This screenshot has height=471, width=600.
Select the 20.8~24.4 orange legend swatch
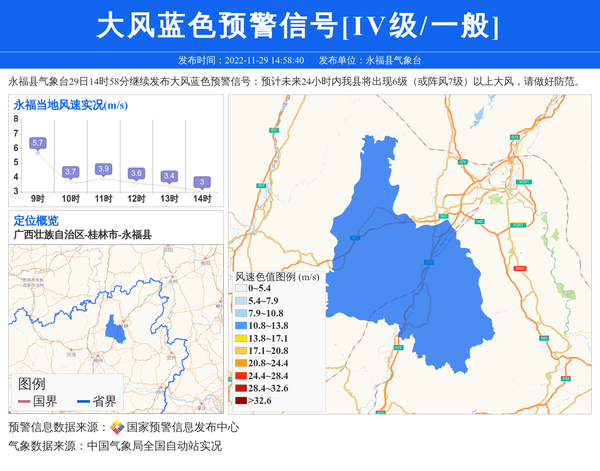point(241,363)
